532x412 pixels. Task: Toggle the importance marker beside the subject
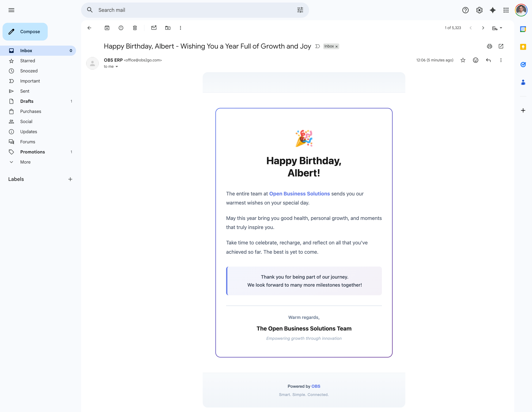click(x=317, y=46)
